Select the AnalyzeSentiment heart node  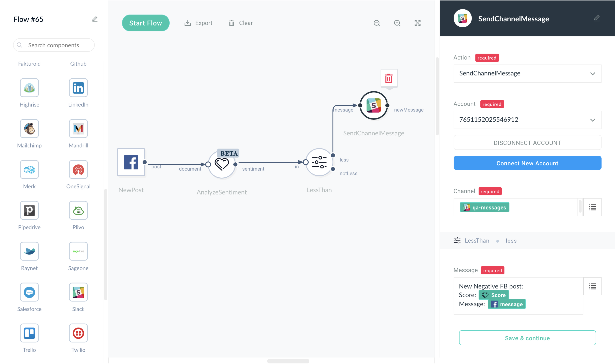222,164
